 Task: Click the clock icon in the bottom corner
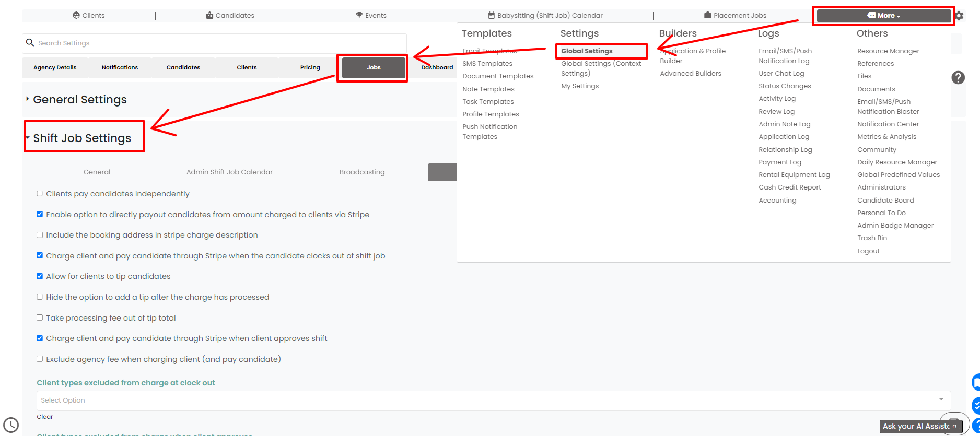coord(11,425)
